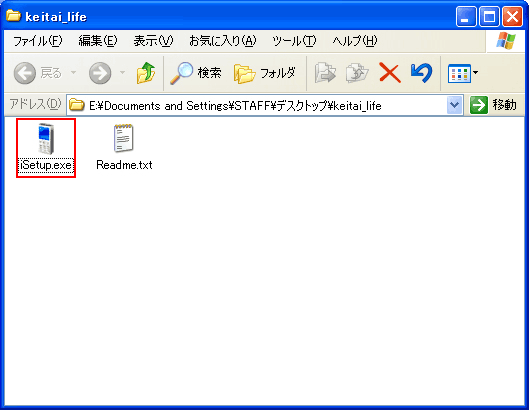Click the red Delete X icon
529x410 pixels.
pyautogui.click(x=390, y=73)
